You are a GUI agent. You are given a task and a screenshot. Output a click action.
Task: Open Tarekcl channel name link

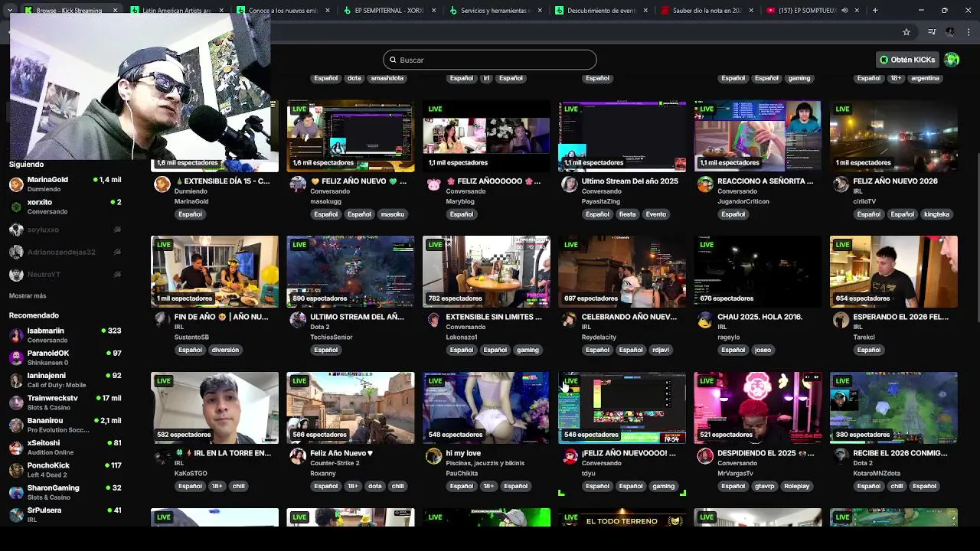(864, 337)
